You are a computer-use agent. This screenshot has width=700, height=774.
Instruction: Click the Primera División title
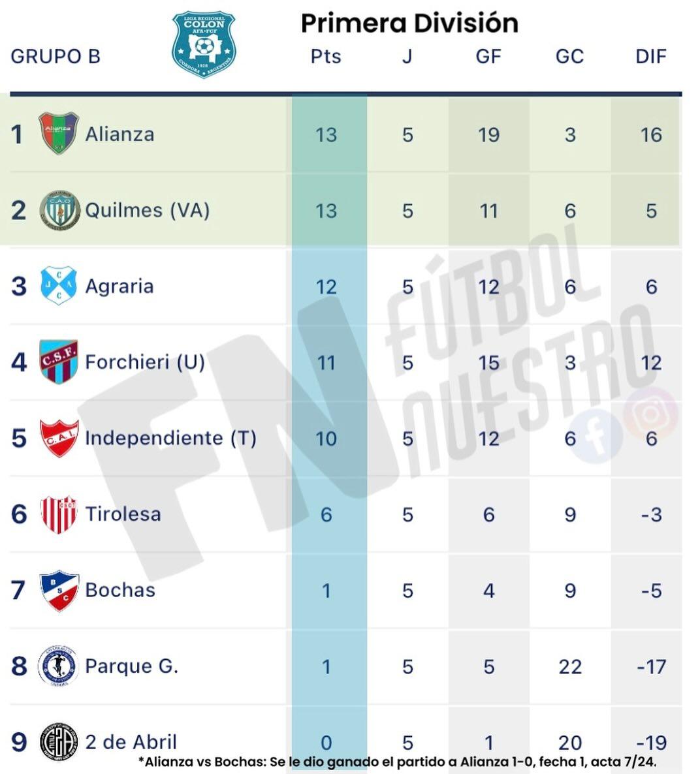(409, 23)
